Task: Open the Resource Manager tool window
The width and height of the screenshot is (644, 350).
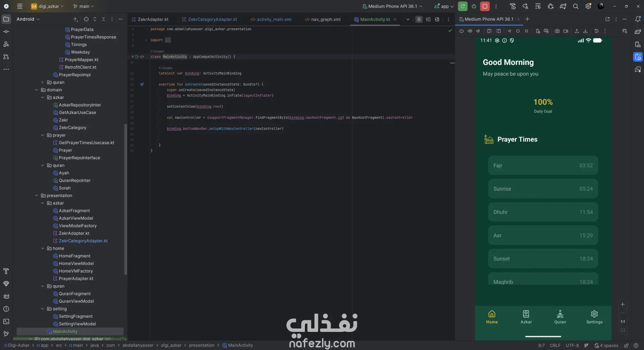Action: [x=6, y=44]
